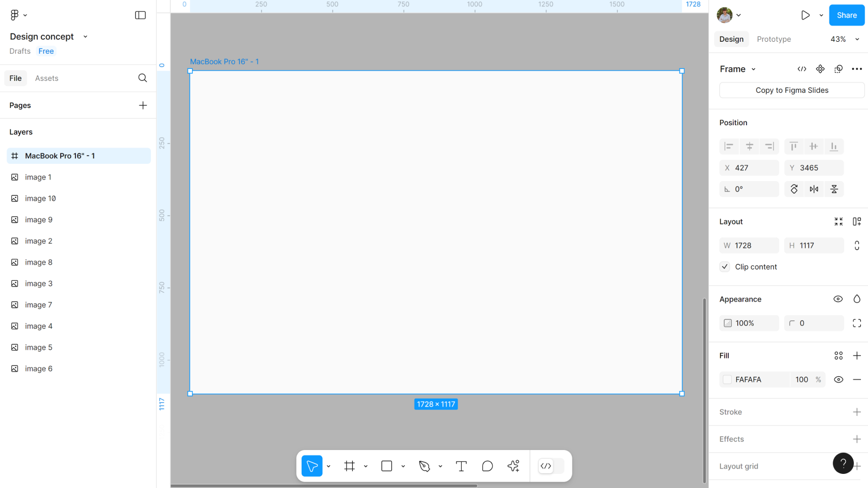Open the Assets tab
Viewport: 868px width, 488px height.
pyautogui.click(x=47, y=78)
